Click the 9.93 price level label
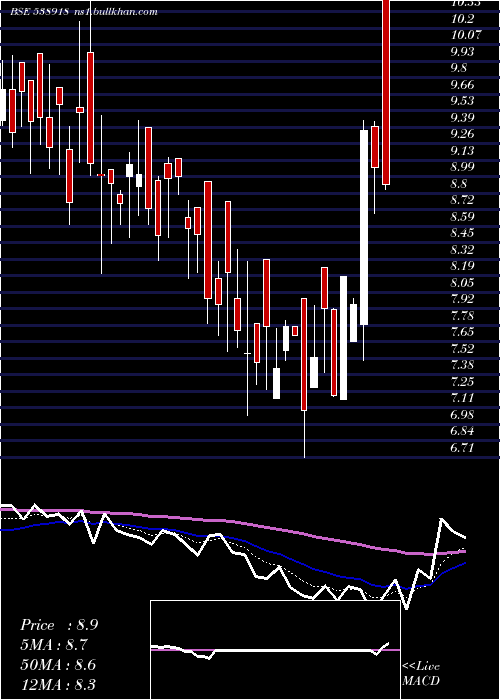Image resolution: width=500 pixels, height=700 pixels. pyautogui.click(x=462, y=51)
